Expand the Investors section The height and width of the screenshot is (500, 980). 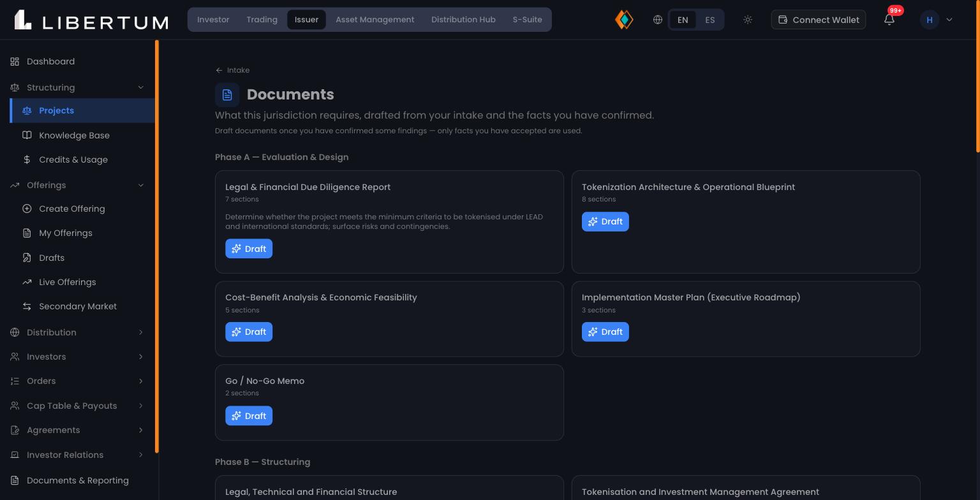(78, 357)
